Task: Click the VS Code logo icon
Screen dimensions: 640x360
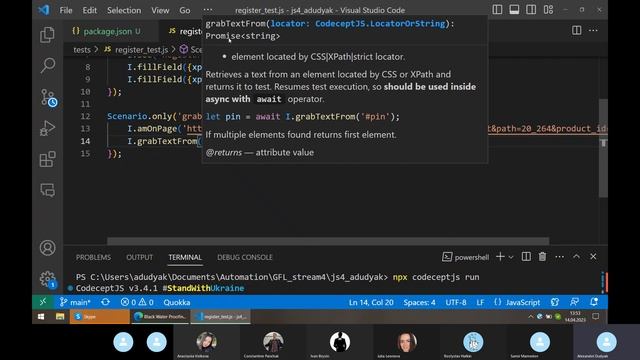Action: [44, 10]
